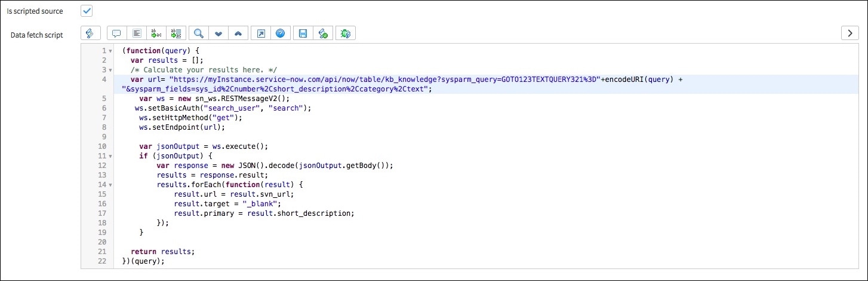
Task: Click the syntax check script icon
Action: (x=323, y=33)
